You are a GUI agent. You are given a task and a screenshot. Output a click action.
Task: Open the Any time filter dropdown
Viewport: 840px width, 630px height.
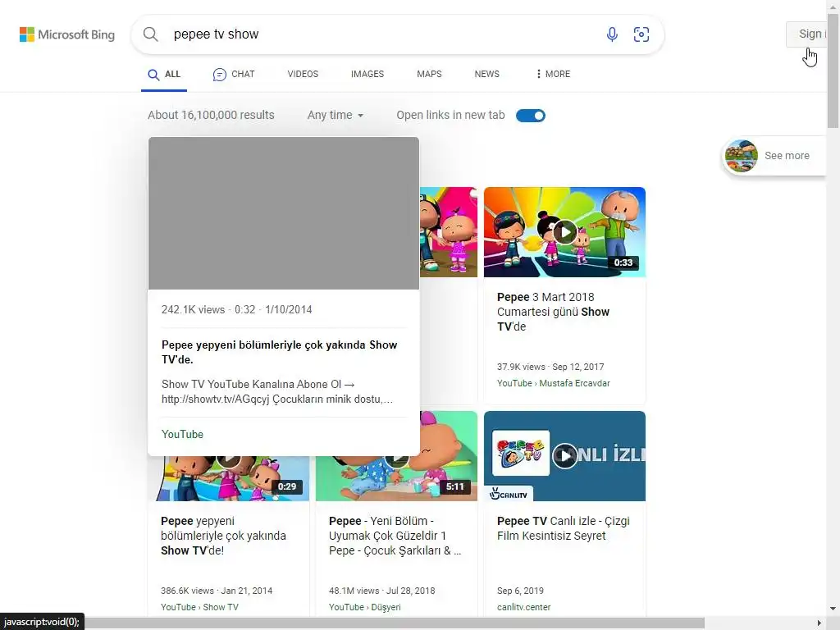click(336, 115)
